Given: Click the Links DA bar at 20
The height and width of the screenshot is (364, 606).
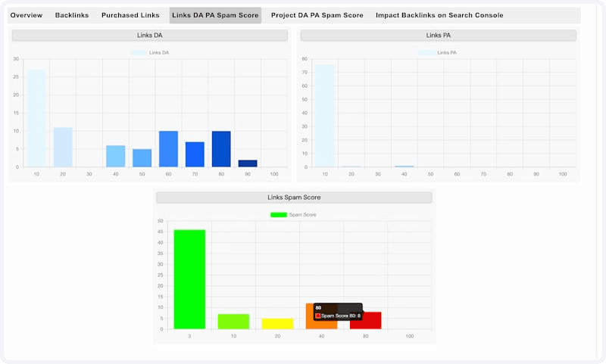Looking at the screenshot, I should click(x=63, y=147).
